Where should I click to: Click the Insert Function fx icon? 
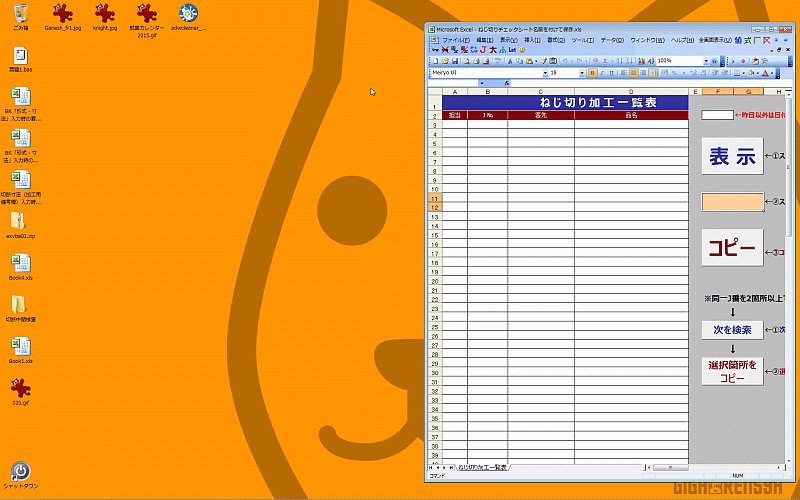(507, 83)
